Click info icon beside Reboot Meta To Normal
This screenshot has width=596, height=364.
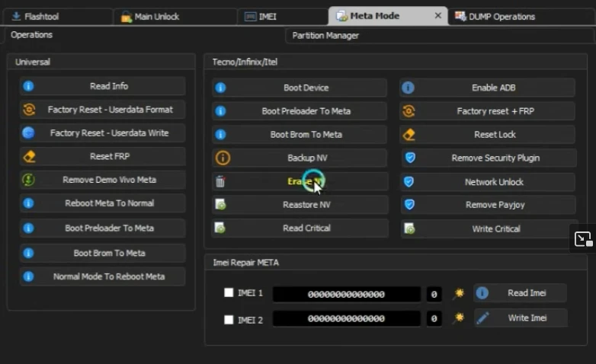pos(28,203)
